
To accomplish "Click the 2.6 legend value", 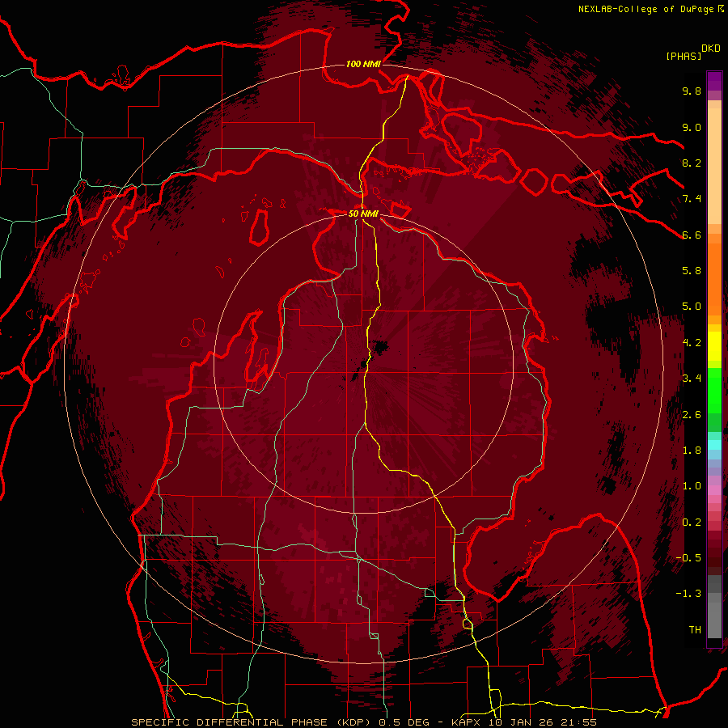I will click(692, 415).
